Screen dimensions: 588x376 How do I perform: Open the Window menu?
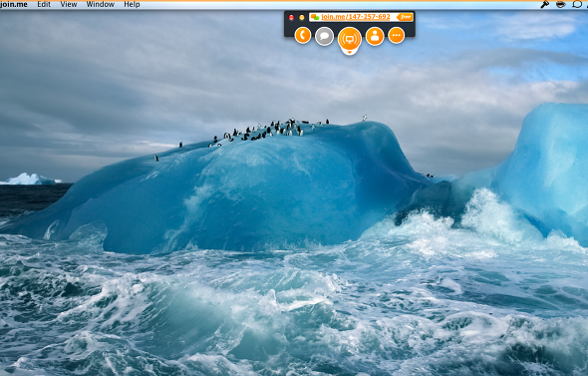tap(101, 5)
